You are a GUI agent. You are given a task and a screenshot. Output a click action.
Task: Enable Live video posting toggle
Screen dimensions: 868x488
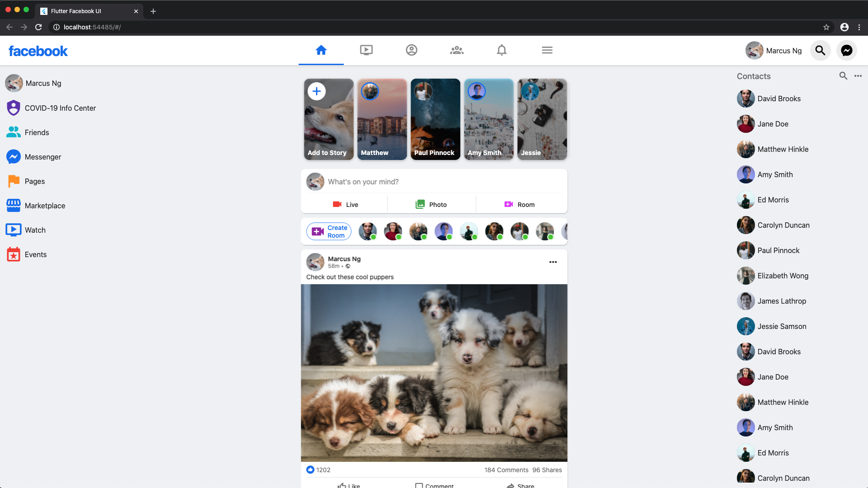click(345, 204)
